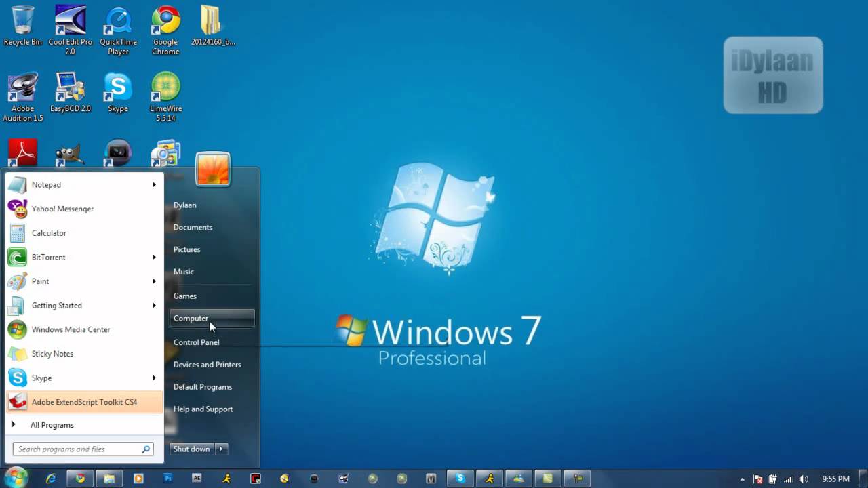The image size is (868, 488).
Task: Open Games from Start menu
Action: pos(212,296)
